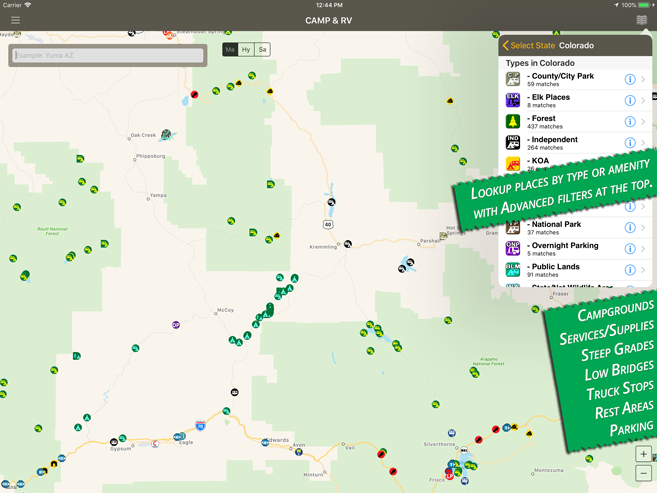657x493 pixels.
Task: Show info for Overnight Parking
Action: tap(630, 248)
